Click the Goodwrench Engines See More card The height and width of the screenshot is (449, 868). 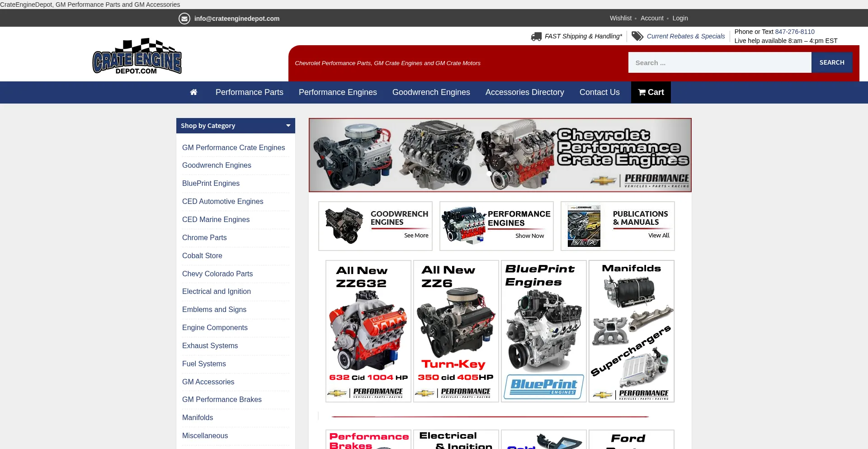point(375,226)
